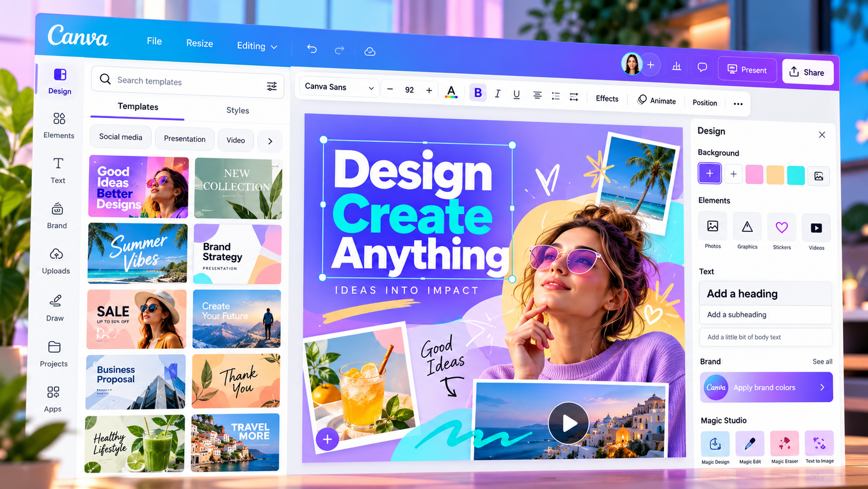Screen dimensions: 868x489
Task: Filter templates by Presentation
Action: [x=185, y=139]
